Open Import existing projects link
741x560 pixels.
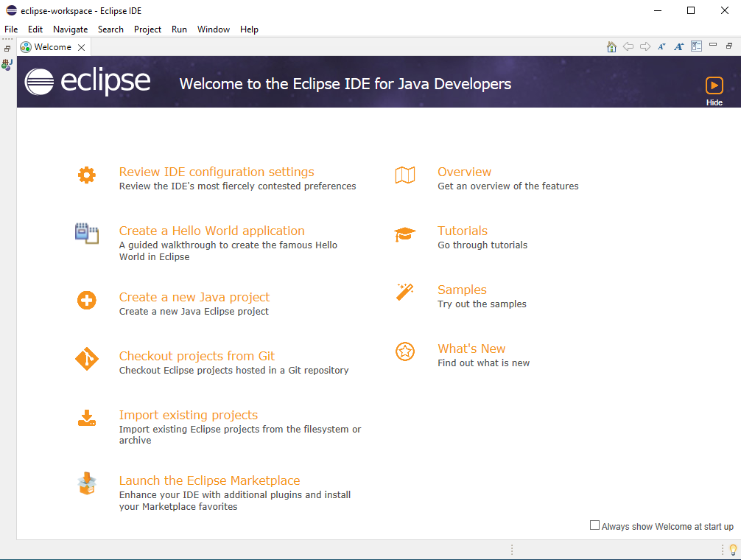pos(188,415)
